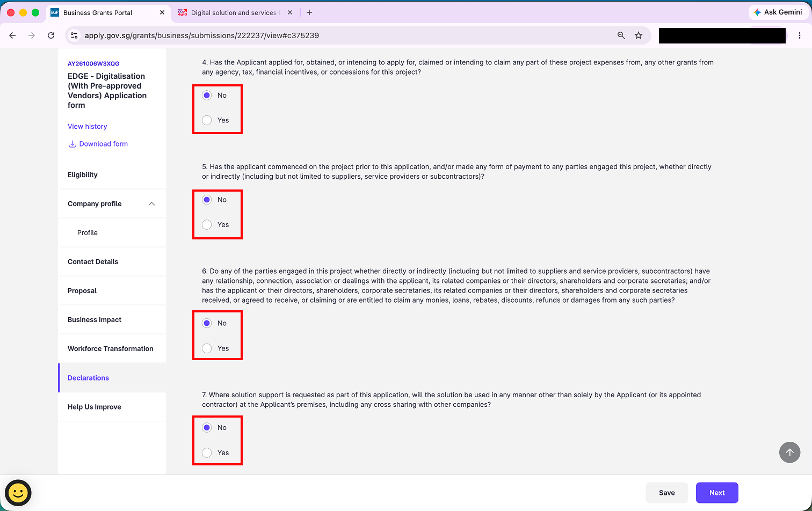This screenshot has width=812, height=511.
Task: Open Chrome three-dot menu
Action: (x=800, y=35)
